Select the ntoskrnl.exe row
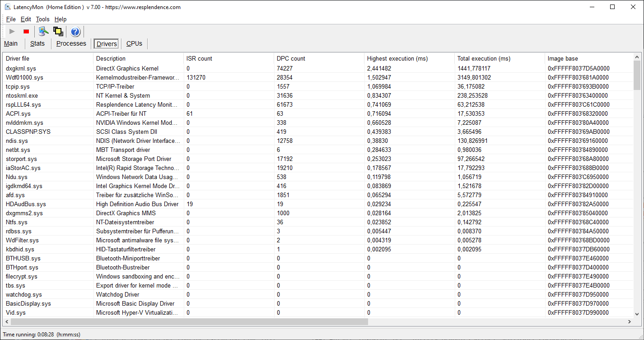 click(x=318, y=95)
